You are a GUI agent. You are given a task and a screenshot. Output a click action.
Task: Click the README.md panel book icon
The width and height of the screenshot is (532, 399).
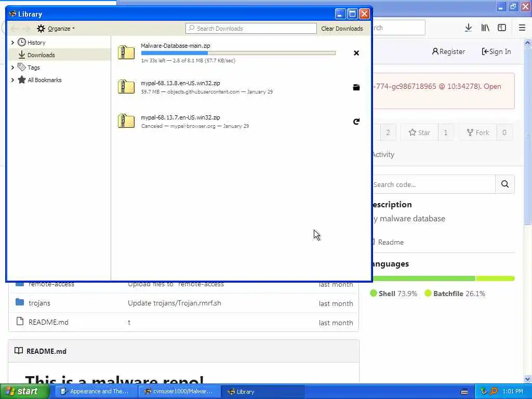(x=19, y=351)
